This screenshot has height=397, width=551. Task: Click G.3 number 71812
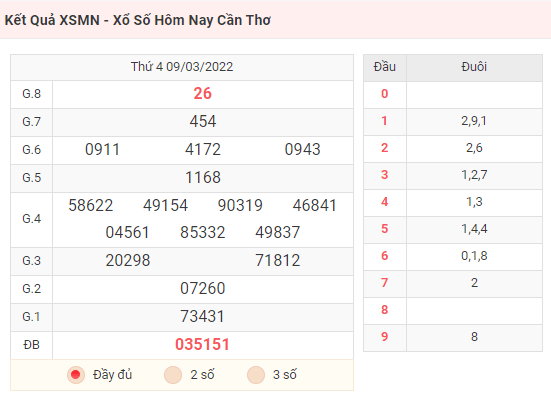(x=278, y=260)
